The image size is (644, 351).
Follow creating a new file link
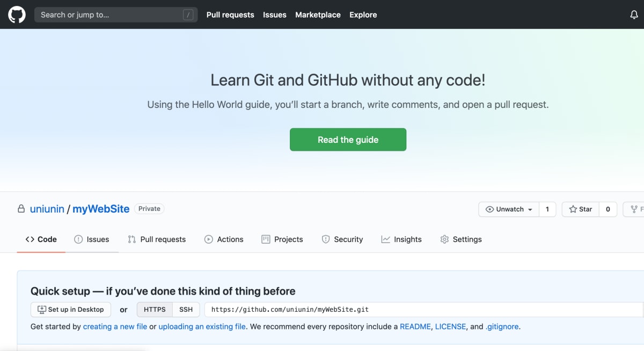point(115,326)
